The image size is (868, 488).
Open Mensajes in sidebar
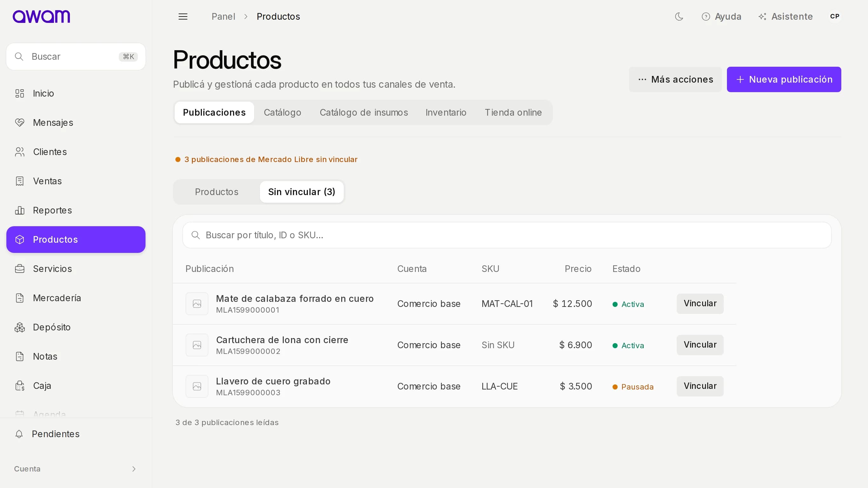76,123
